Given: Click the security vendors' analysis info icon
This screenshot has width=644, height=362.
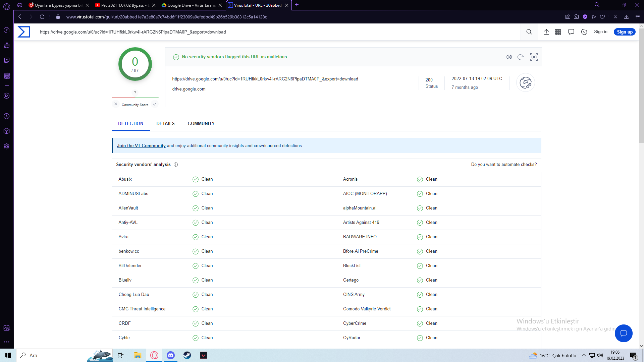Looking at the screenshot, I should [x=176, y=165].
